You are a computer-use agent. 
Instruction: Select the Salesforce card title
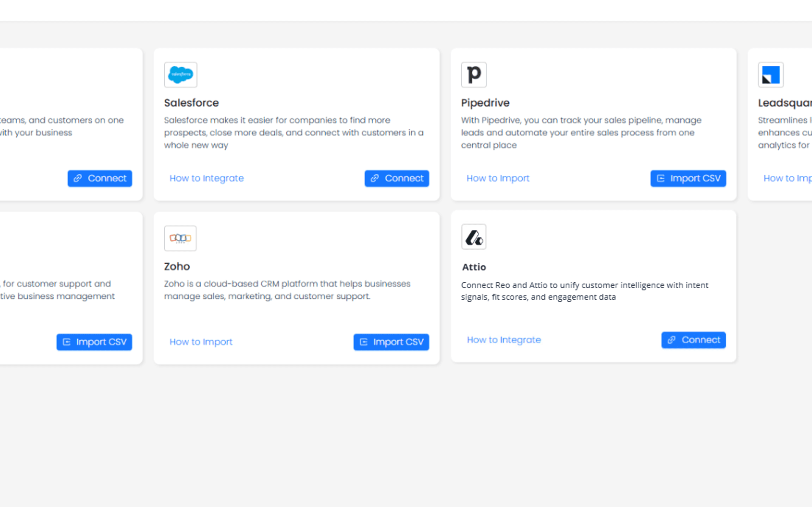(191, 103)
